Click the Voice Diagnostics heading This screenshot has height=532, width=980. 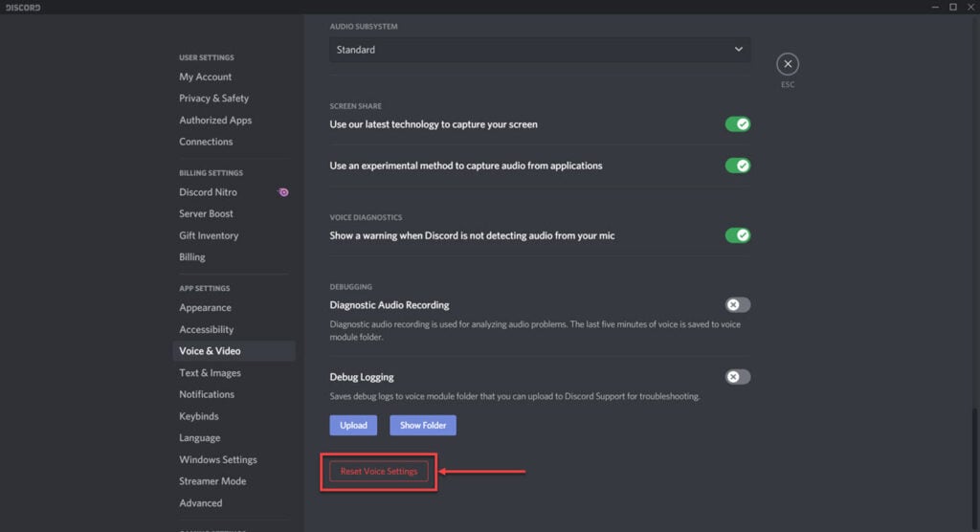click(x=366, y=217)
